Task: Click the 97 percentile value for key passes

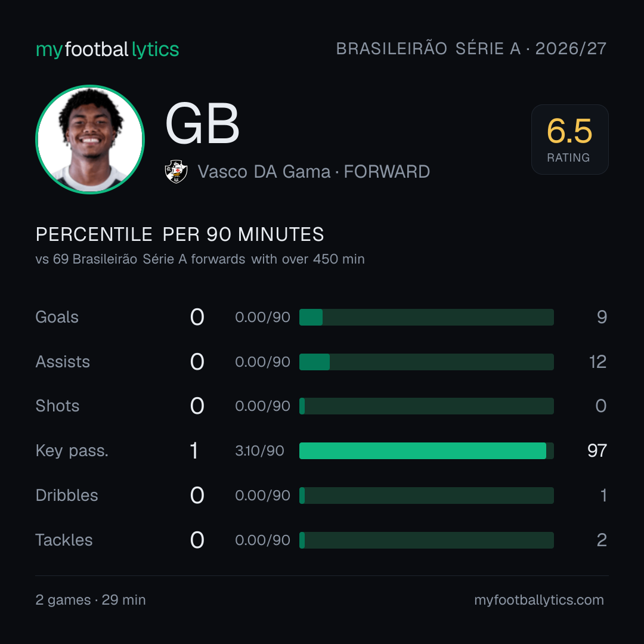Action: click(x=597, y=451)
